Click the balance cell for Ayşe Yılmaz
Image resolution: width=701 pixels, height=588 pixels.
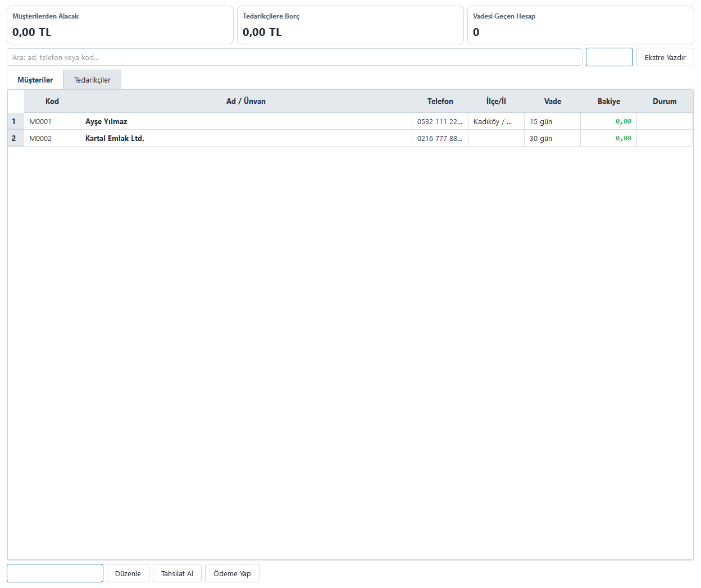[x=609, y=121]
